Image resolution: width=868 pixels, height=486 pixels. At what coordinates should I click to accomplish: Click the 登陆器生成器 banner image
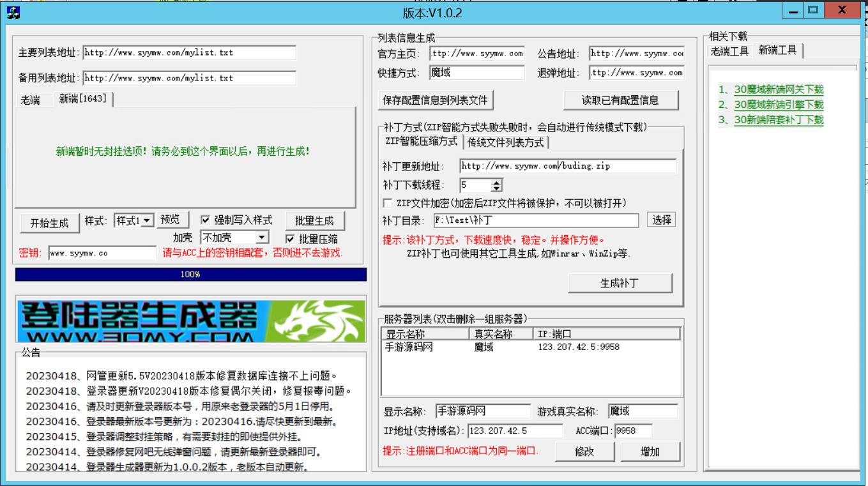(191, 319)
